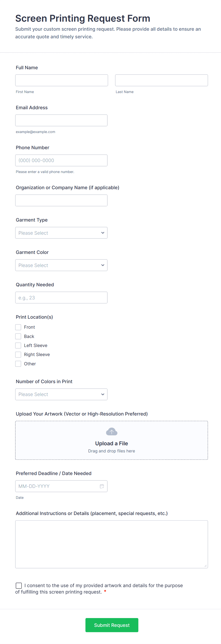Check the artwork consent checkbox
This screenshot has width=221, height=644.
19,585
